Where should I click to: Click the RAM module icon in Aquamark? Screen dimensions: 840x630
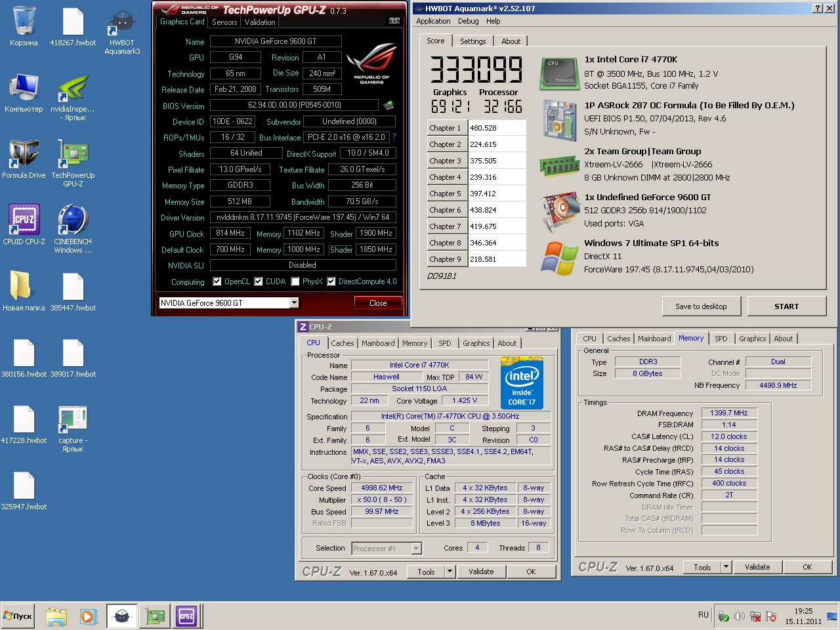(559, 167)
